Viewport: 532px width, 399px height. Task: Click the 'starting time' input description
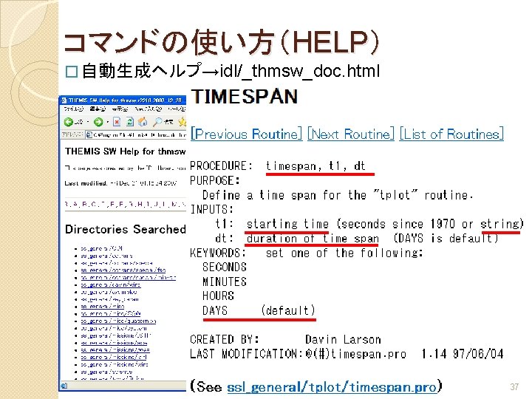pyautogui.click(x=287, y=224)
